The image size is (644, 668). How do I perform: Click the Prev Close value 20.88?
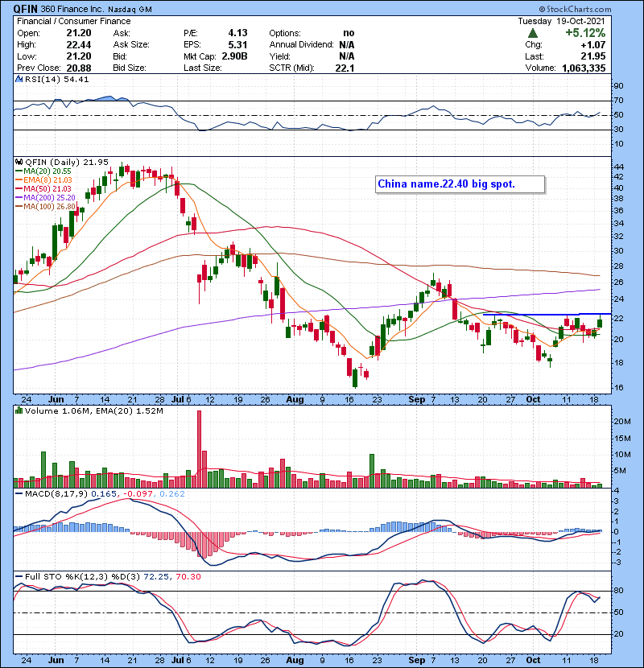pos(78,68)
